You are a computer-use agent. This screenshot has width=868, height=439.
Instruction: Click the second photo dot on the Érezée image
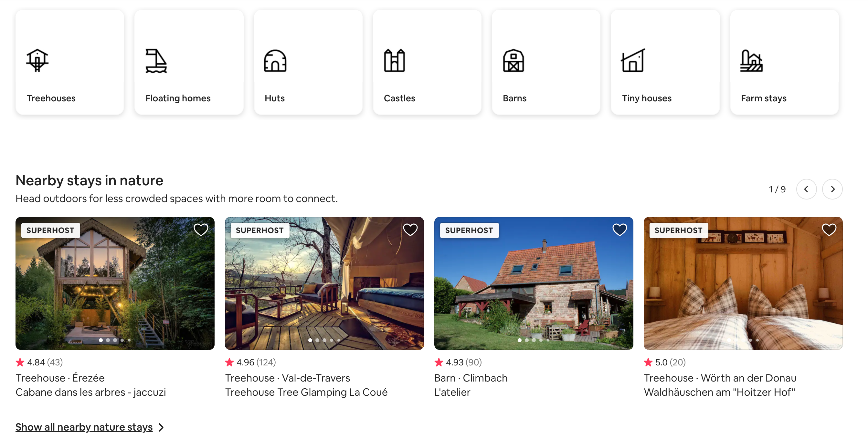[108, 340]
